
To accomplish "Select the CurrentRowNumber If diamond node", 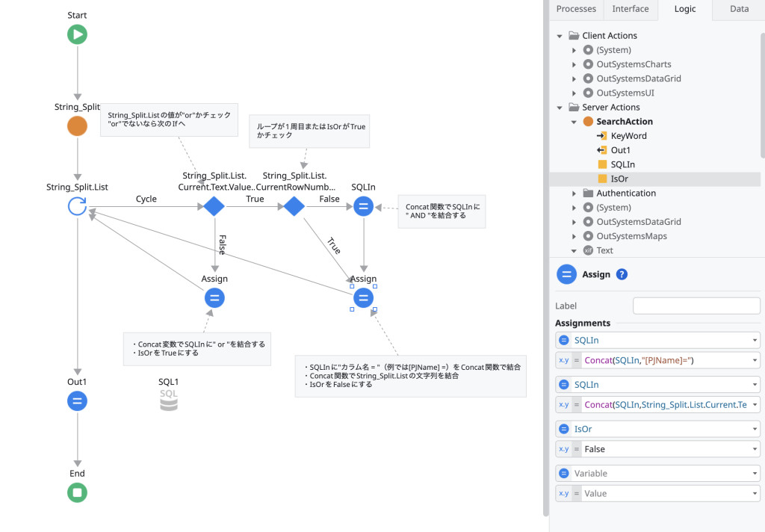I will (x=294, y=206).
